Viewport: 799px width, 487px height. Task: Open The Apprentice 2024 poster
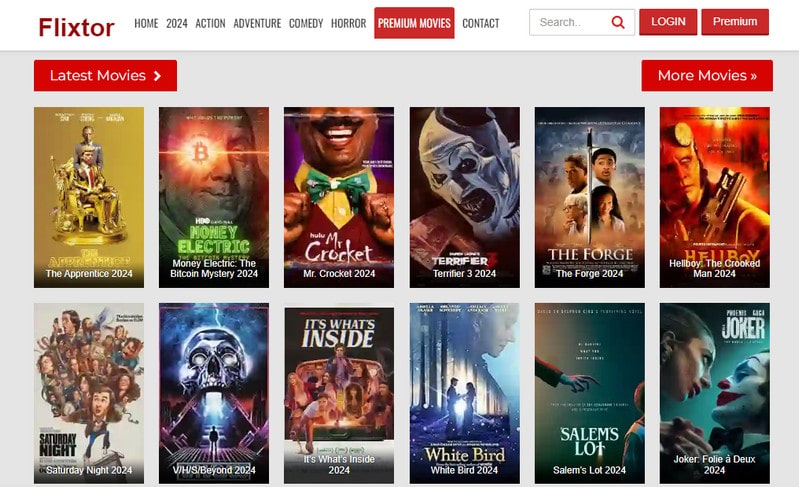[89, 197]
